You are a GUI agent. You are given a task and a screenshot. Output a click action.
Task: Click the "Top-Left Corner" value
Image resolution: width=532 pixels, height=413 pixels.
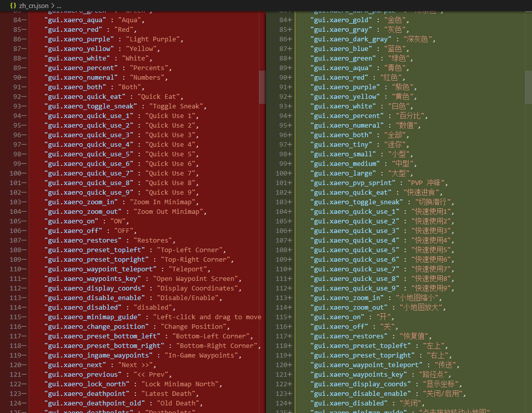point(189,250)
